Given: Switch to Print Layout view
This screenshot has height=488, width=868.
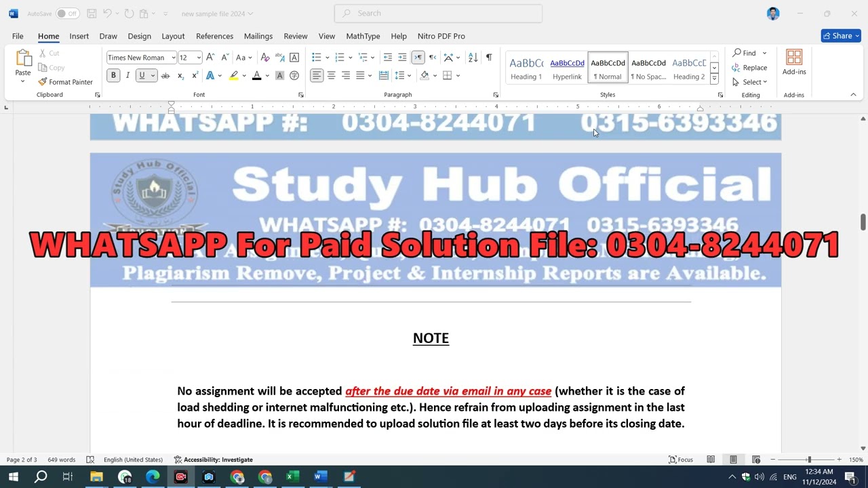Looking at the screenshot, I should click(x=733, y=460).
